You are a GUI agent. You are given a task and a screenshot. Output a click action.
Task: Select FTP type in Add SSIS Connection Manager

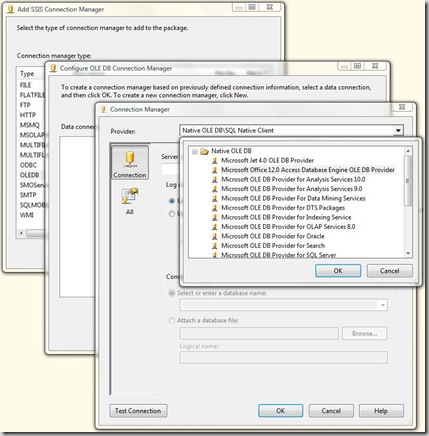pyautogui.click(x=25, y=105)
